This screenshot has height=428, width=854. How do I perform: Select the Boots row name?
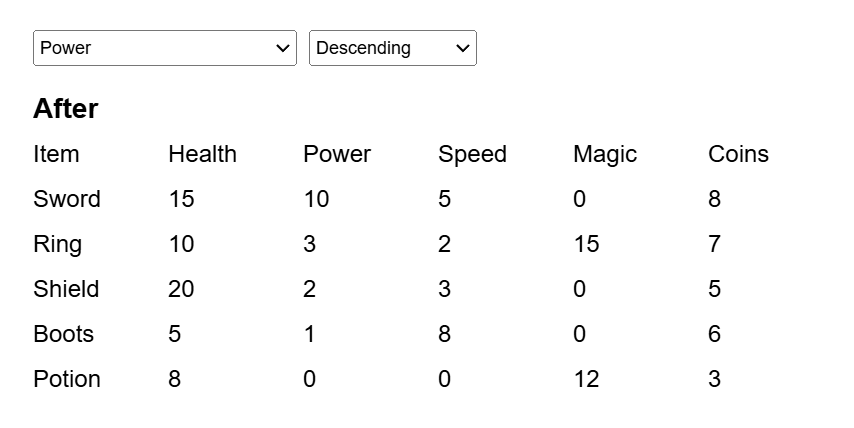click(x=63, y=334)
